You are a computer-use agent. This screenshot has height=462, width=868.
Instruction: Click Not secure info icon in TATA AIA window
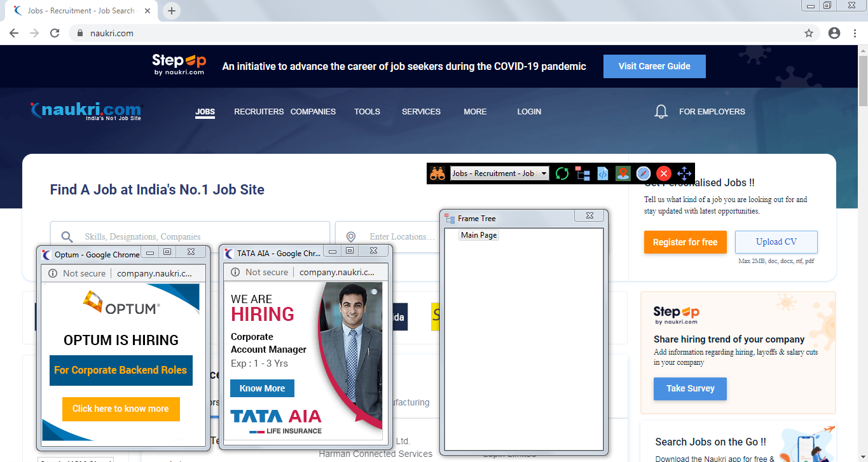(235, 272)
